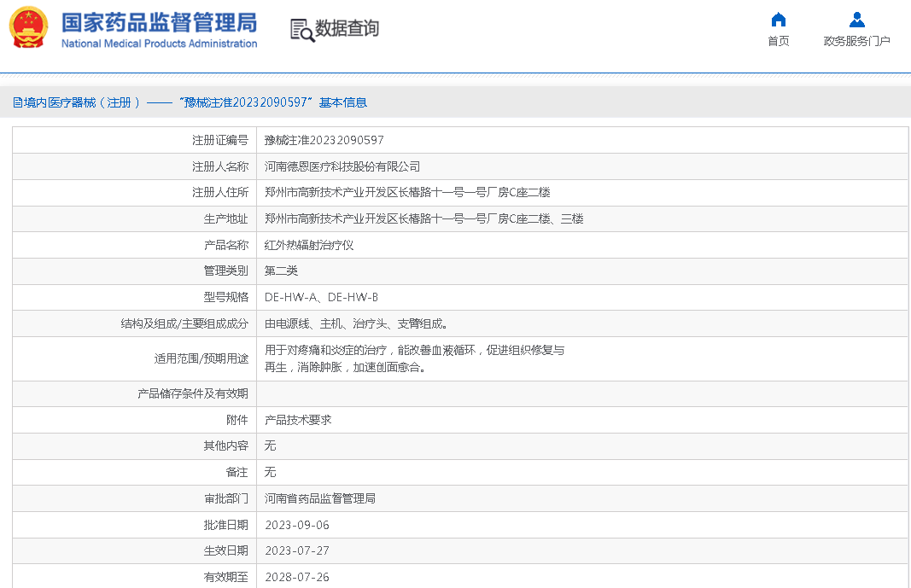Select registration number 豫械注准20232090597 in table
This screenshot has width=911, height=588.
coord(324,140)
